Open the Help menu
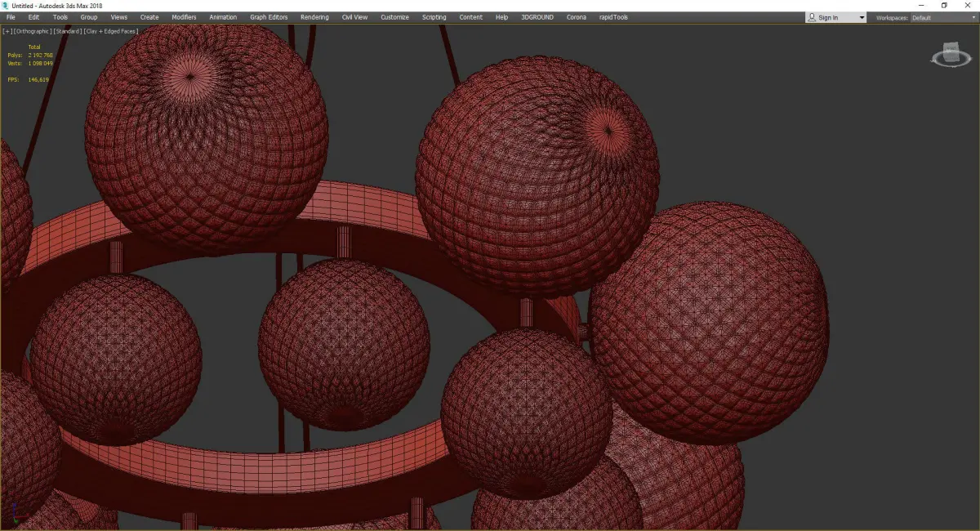Screen dimensions: 980x531 [501, 17]
